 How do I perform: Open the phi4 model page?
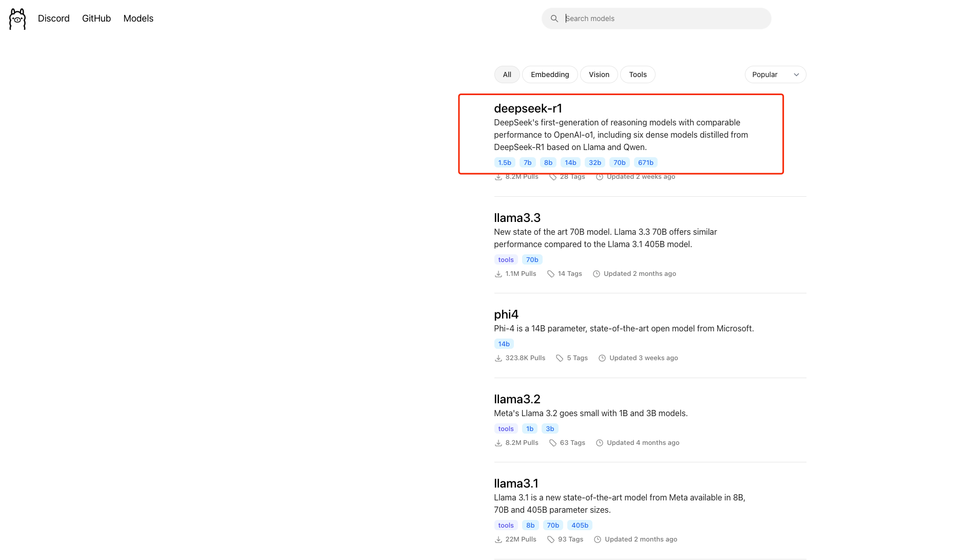point(506,314)
